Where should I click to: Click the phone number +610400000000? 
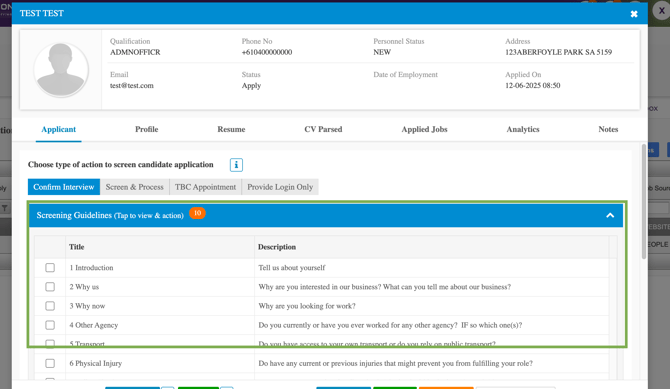pos(267,52)
